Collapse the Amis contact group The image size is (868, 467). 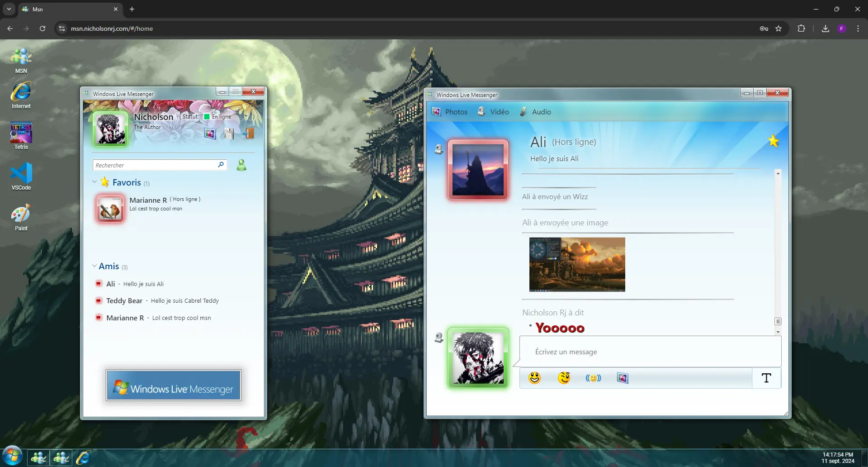(x=94, y=266)
